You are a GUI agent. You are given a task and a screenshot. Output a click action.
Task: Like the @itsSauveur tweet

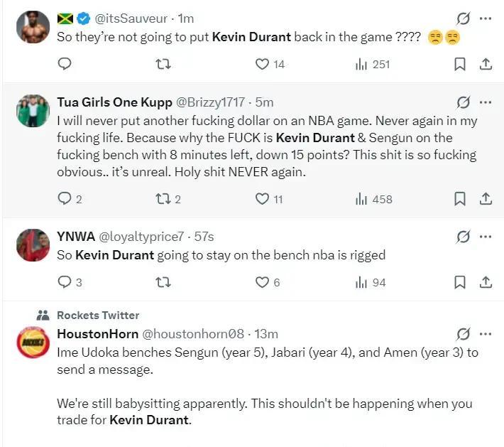(263, 64)
